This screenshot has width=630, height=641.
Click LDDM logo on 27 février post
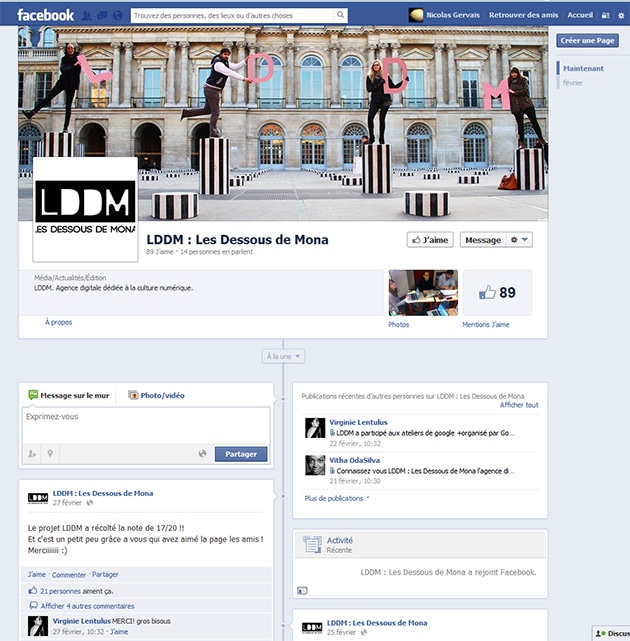[x=38, y=498]
